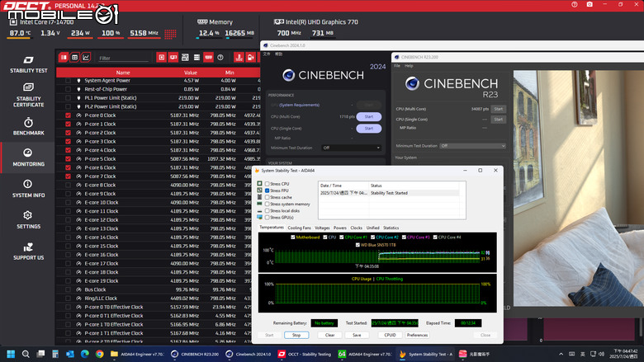Switch to Voltages tab in AIDA64

(x=322, y=228)
